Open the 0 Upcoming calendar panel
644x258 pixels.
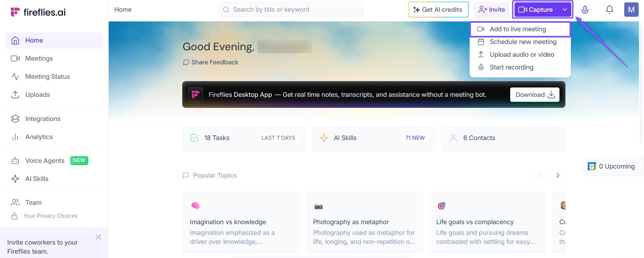611,167
